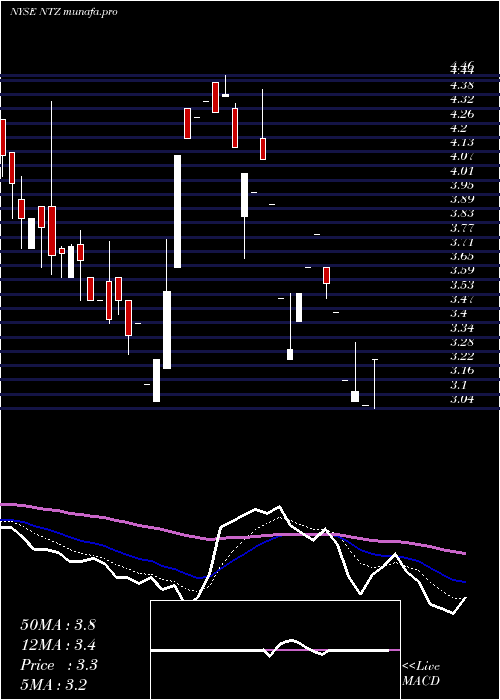Click the 3.71 price axis label

point(462,243)
